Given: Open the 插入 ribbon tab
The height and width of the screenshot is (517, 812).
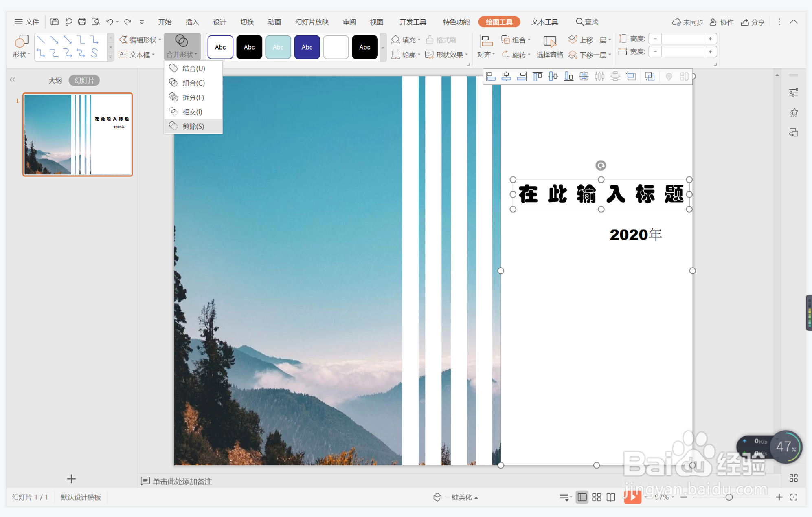Looking at the screenshot, I should (x=192, y=22).
